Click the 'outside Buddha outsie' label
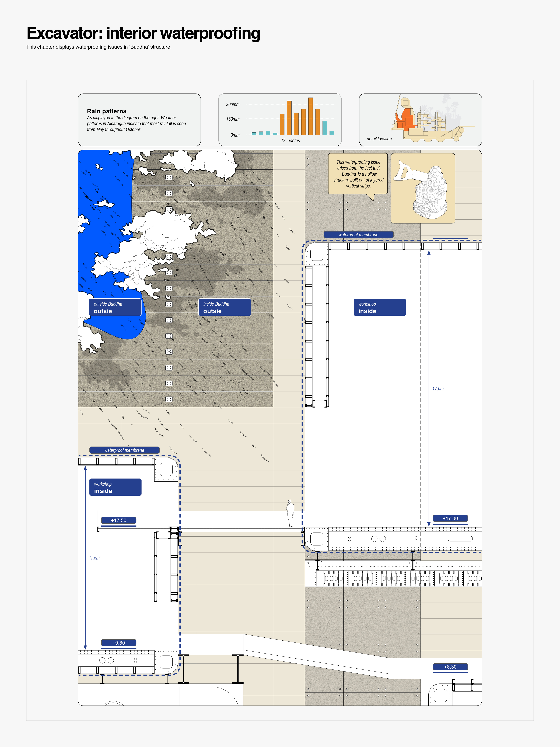560x747 pixels. [x=115, y=307]
